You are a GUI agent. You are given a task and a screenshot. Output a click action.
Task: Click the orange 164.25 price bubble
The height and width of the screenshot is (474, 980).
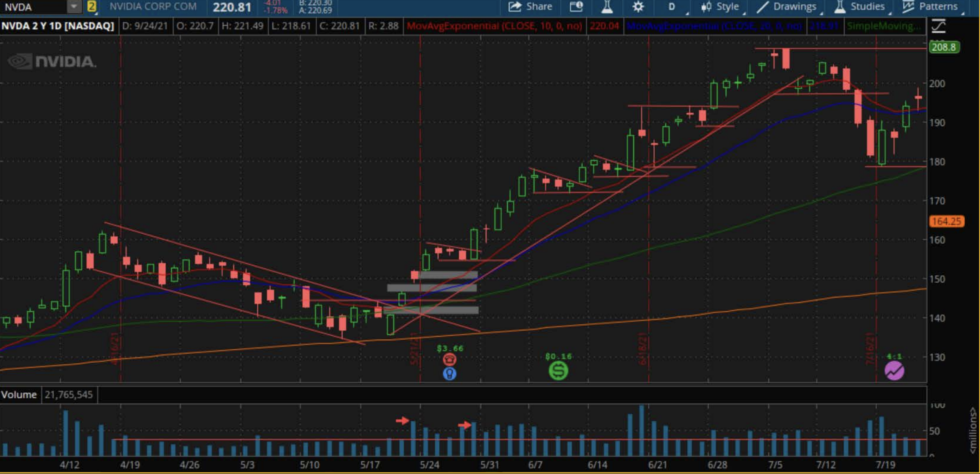point(946,221)
